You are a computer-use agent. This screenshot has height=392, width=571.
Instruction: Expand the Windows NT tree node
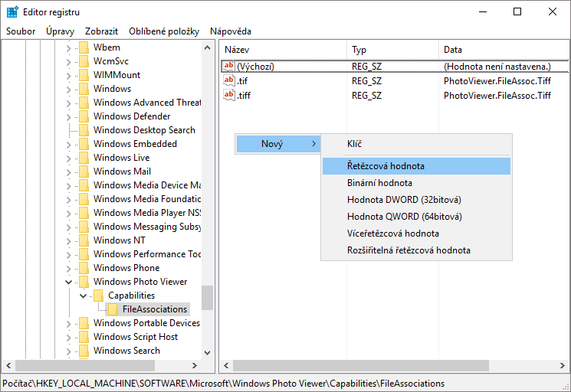coord(69,240)
